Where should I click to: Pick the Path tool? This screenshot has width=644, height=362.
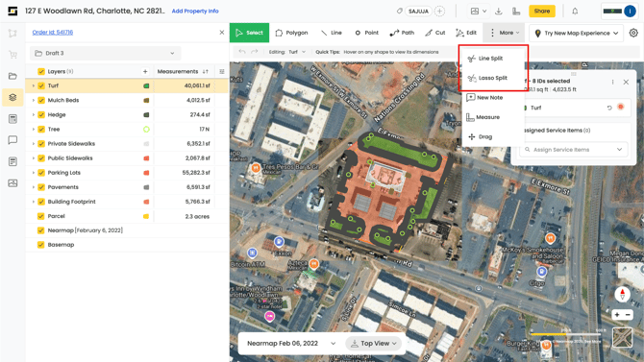point(402,33)
